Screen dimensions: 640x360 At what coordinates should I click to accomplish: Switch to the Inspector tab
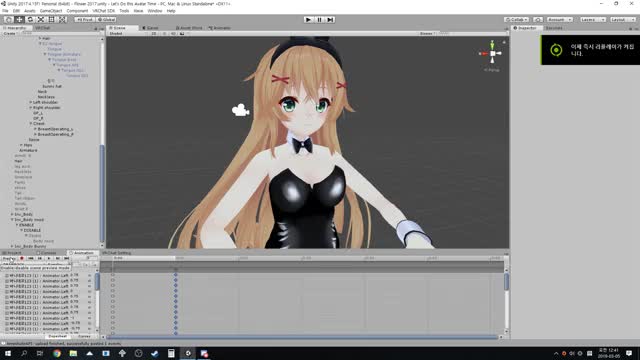(x=526, y=28)
